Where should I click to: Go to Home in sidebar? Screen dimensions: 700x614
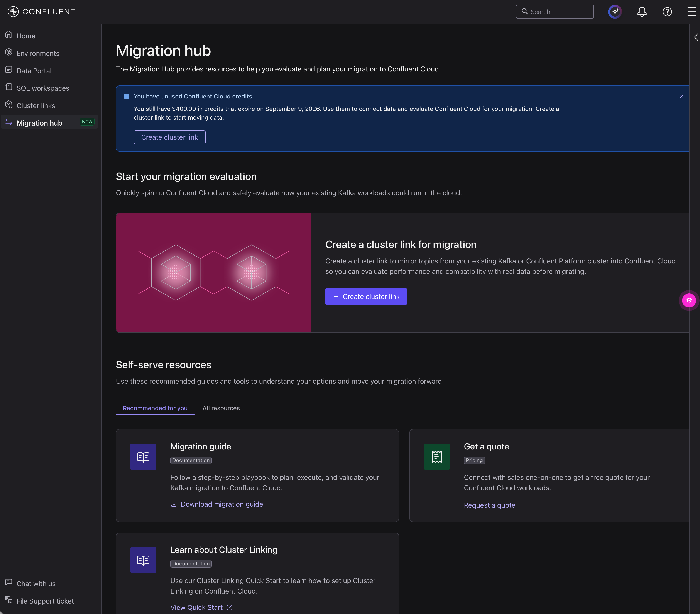(26, 36)
